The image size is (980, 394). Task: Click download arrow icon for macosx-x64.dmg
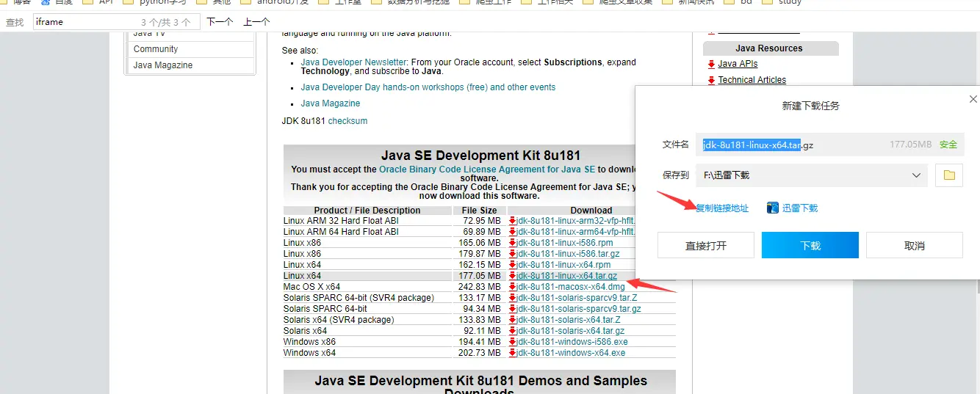tap(512, 287)
